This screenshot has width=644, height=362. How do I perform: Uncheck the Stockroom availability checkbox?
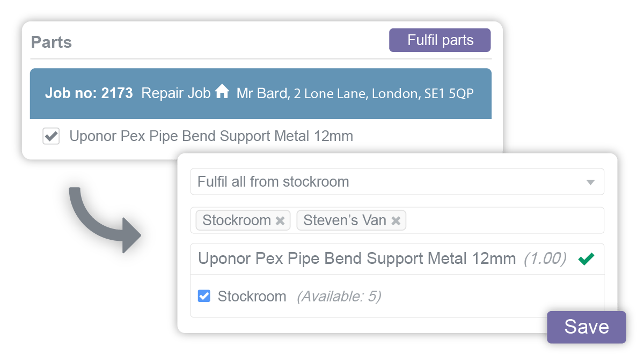tap(204, 296)
